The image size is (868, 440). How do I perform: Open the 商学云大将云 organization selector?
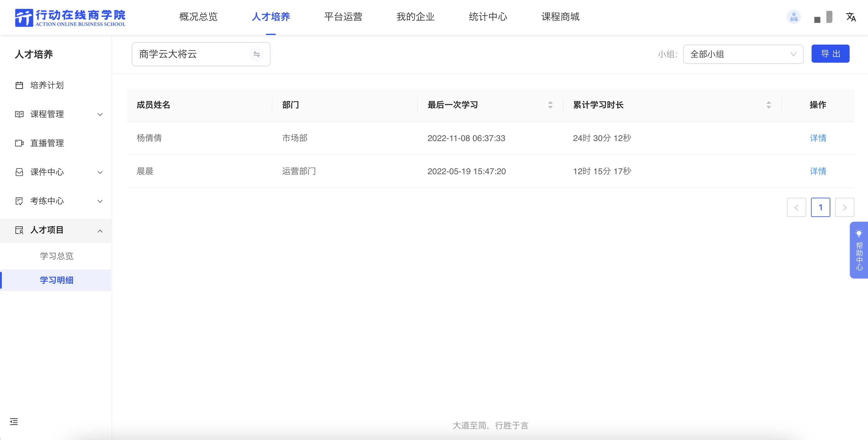(x=201, y=54)
